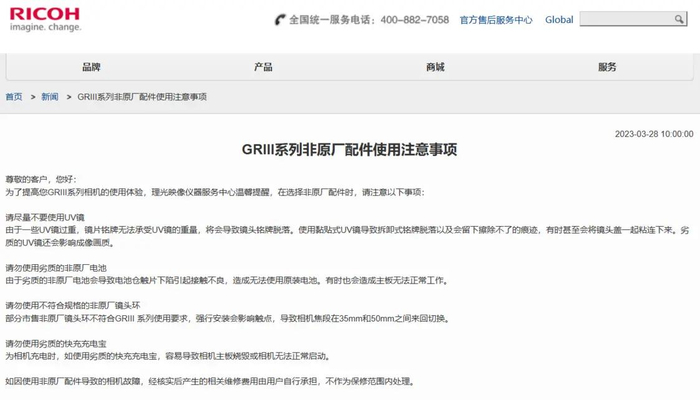The height and width of the screenshot is (400, 700).
Task: Click the imagine. change. tagline
Action: point(46,27)
